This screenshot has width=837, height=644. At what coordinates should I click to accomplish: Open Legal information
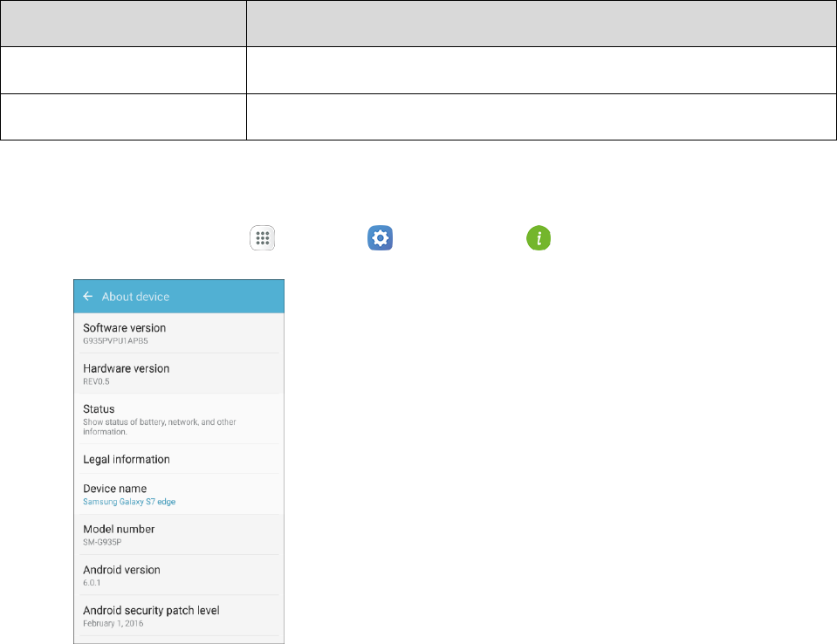(179, 459)
